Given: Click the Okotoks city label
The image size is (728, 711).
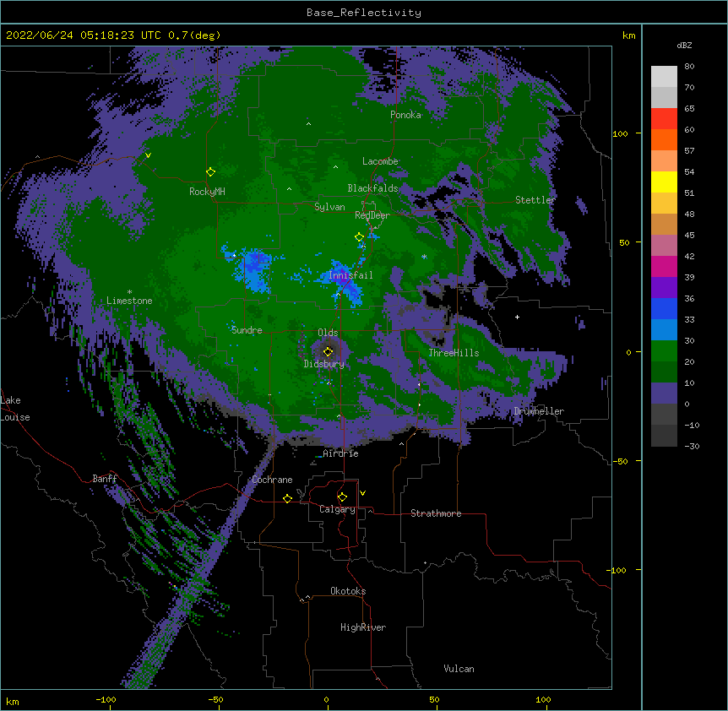Looking at the screenshot, I should (x=348, y=591).
